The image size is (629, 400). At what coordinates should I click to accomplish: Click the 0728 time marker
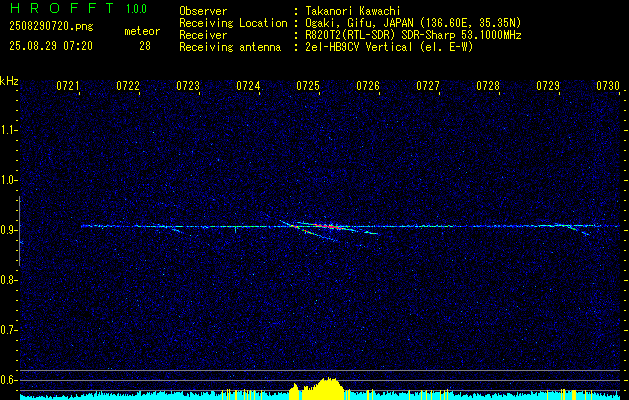pyautogui.click(x=488, y=86)
